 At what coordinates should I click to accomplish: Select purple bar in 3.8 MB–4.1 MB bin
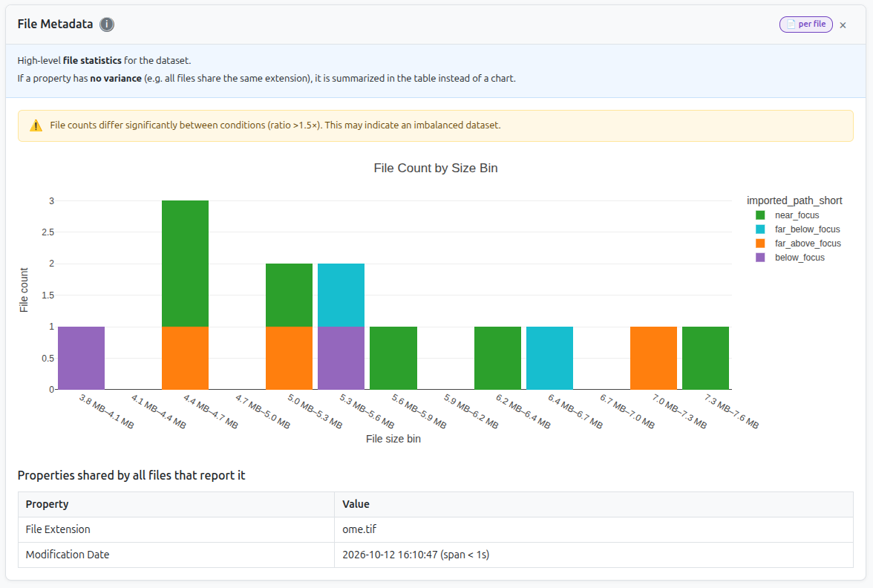point(82,358)
